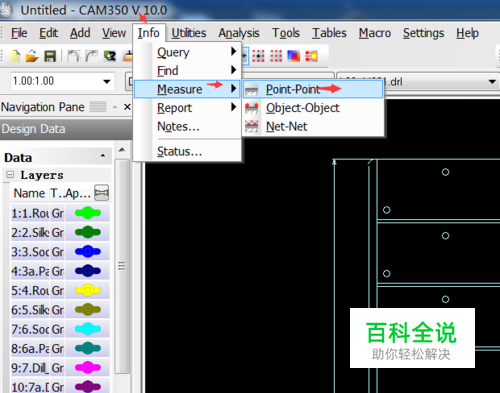The height and width of the screenshot is (393, 500).
Task: Click the Open folder toolbar icon
Action: tap(32, 56)
